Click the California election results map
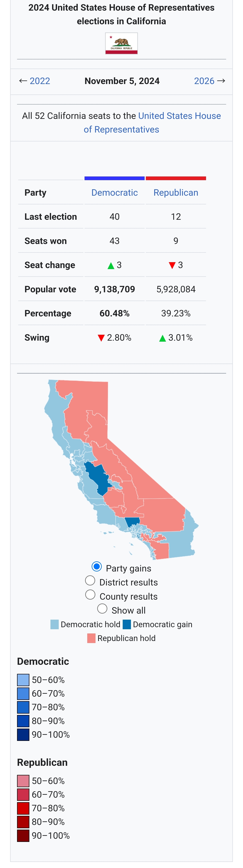The height and width of the screenshot is (868, 243). click(122, 468)
